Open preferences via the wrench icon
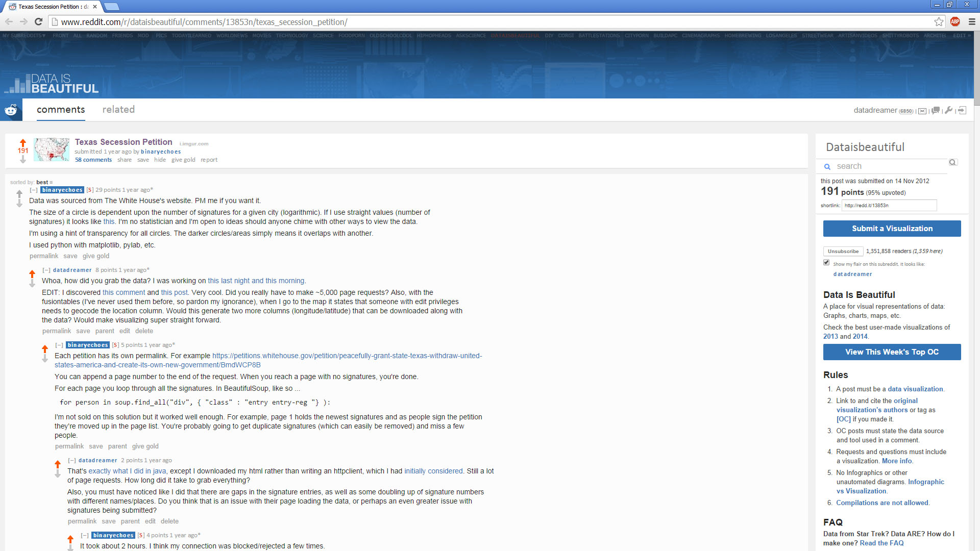Viewport: 980px width, 551px height. pyautogui.click(x=949, y=110)
